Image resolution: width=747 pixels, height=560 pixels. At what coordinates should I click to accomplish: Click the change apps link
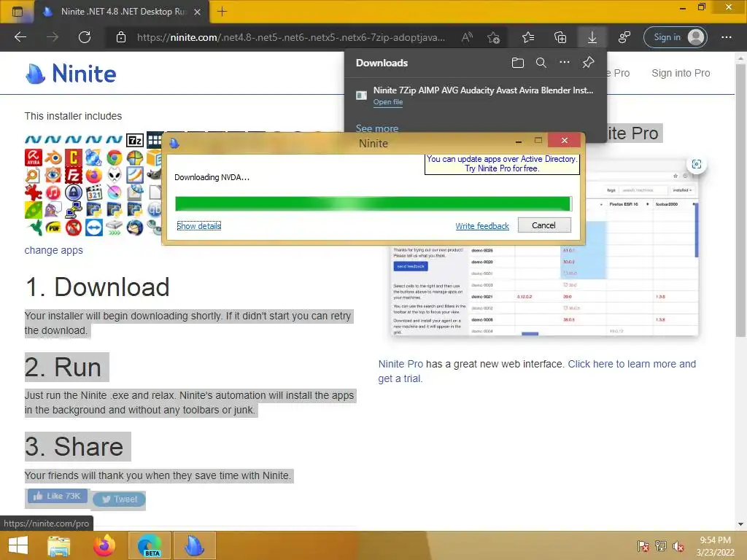(54, 250)
